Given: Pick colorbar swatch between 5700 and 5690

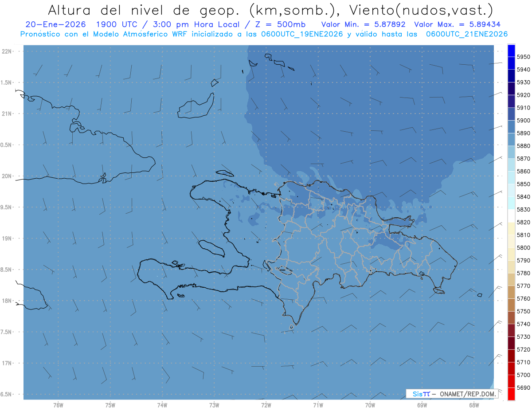Looking at the screenshot, I should pos(511,381).
